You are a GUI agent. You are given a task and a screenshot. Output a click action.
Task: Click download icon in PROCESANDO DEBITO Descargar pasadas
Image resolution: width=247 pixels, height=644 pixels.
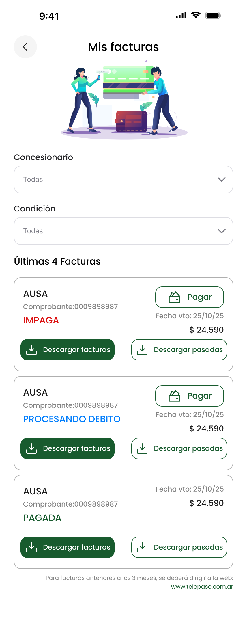(x=142, y=448)
